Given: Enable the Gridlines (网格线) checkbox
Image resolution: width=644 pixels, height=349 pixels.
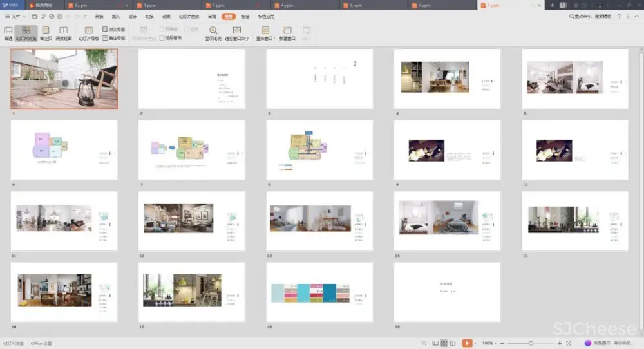Looking at the screenshot, I should click(x=162, y=29).
